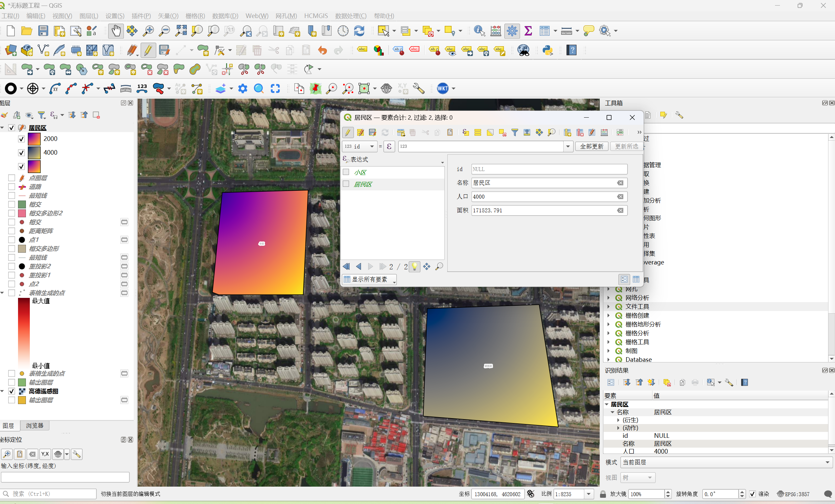
Task: Open the 矢量(O) menu
Action: 168,16
